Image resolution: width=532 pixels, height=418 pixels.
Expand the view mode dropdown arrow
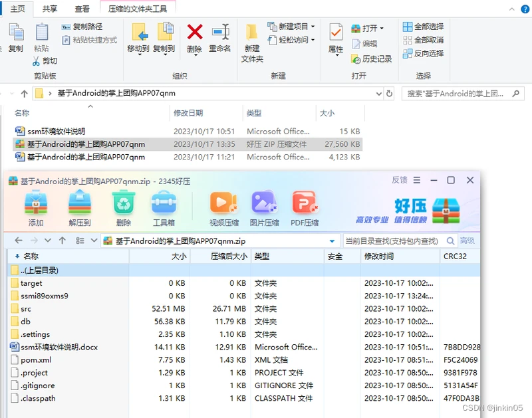94,241
